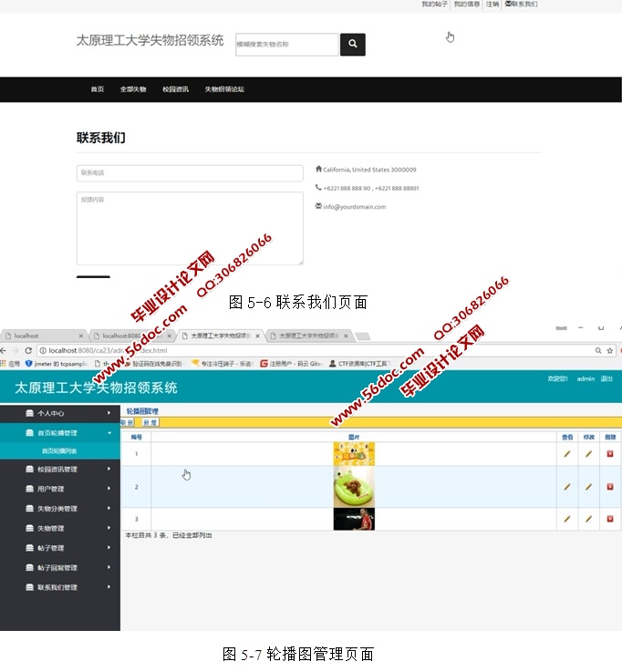This screenshot has height=672, width=622.
Task: Click the 编号 column header
Action: 136,437
